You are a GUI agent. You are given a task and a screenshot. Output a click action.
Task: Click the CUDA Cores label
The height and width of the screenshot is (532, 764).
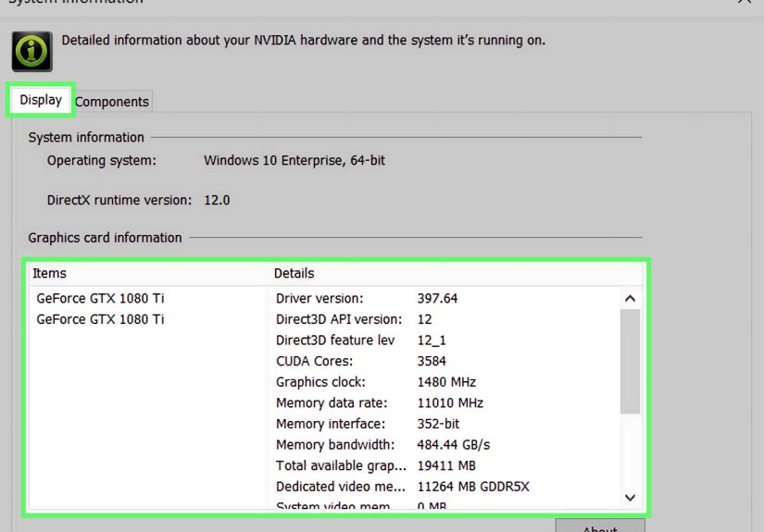pyautogui.click(x=314, y=361)
